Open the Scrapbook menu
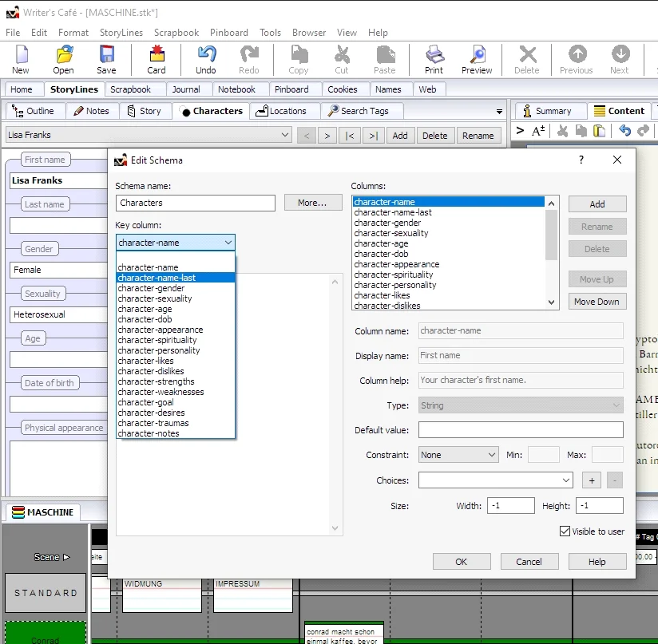The image size is (658, 644). coord(176,32)
